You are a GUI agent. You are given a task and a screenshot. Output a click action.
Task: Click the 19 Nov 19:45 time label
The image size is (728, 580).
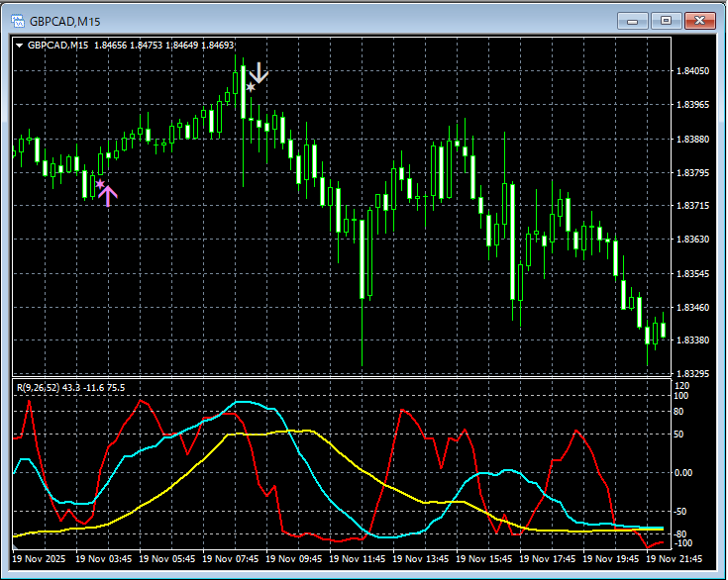(x=610, y=558)
